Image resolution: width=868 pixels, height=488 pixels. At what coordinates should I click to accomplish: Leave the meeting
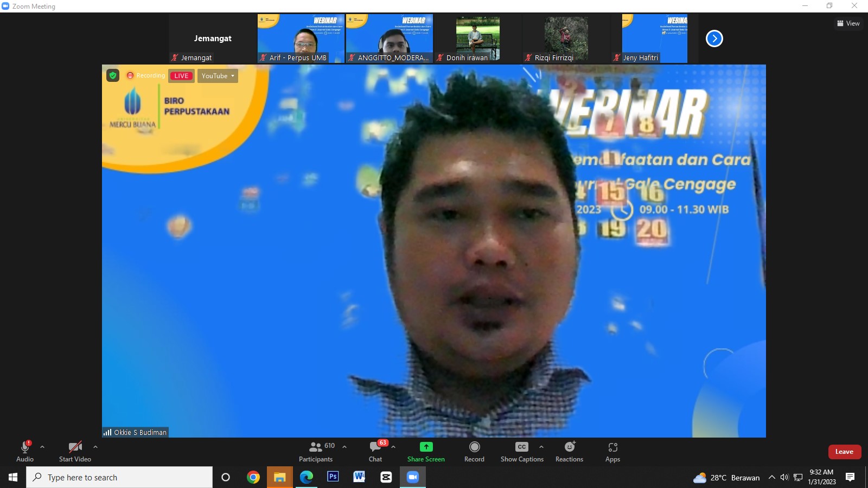[844, 452]
